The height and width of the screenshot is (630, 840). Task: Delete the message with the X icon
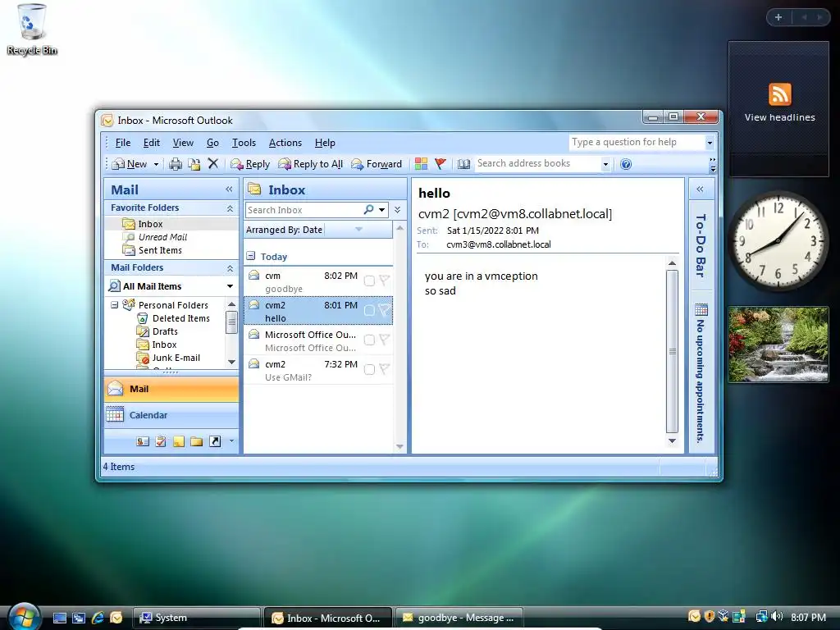213,163
